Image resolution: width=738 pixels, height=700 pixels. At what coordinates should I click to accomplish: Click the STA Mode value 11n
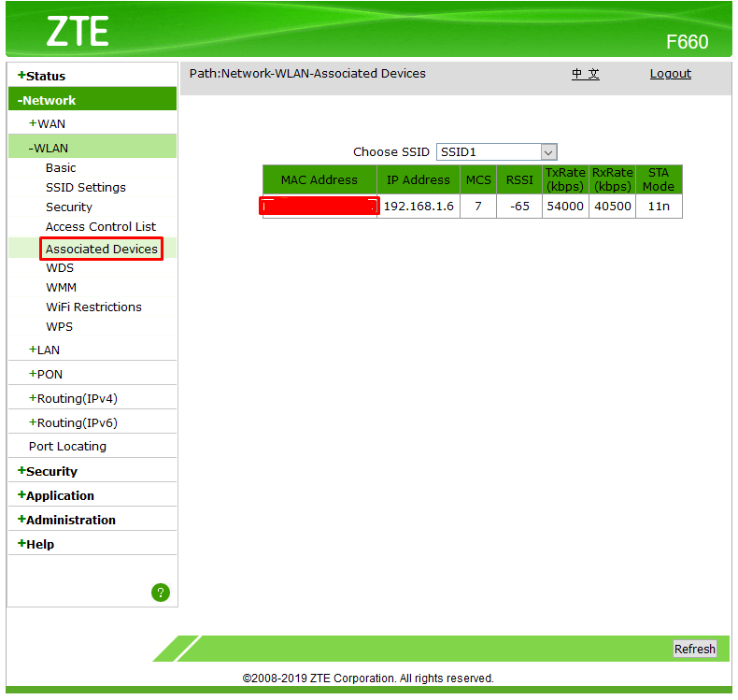(659, 207)
